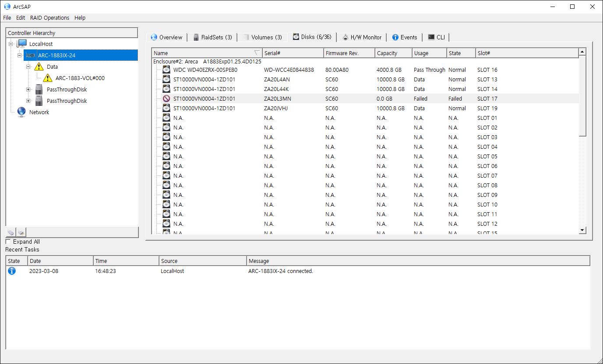Switch to the CLI tab
Viewport: 603px width, 364px height.
point(436,37)
